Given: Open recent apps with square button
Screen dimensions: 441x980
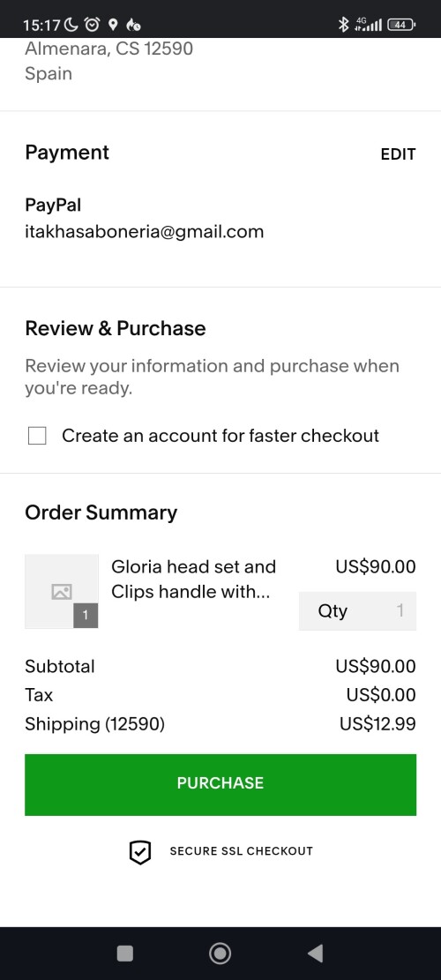Looking at the screenshot, I should (125, 954).
